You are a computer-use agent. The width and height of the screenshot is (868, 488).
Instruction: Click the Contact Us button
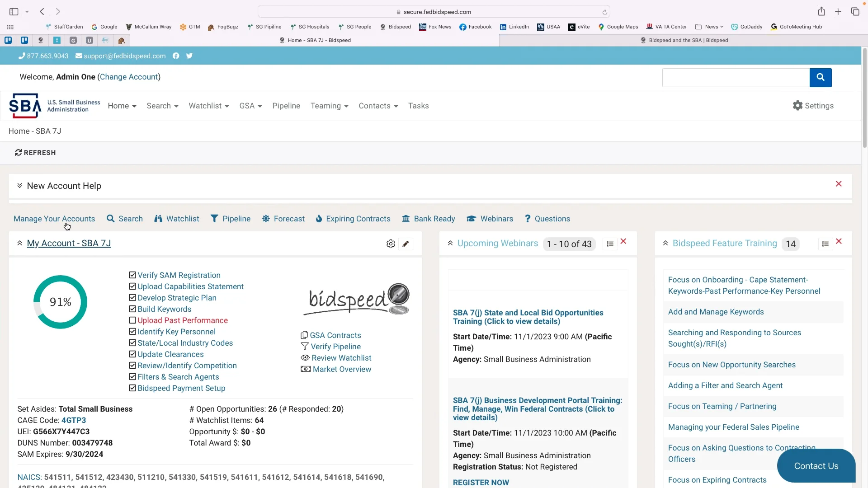click(x=816, y=466)
